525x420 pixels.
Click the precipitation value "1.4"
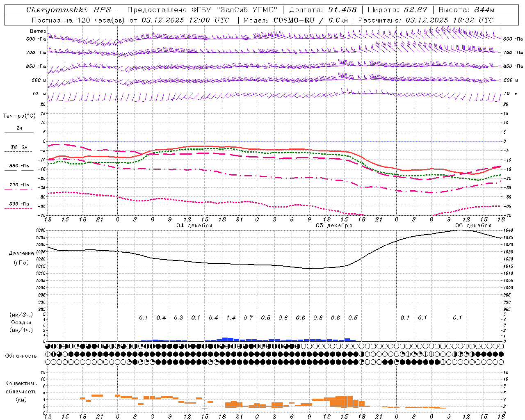tap(231, 317)
